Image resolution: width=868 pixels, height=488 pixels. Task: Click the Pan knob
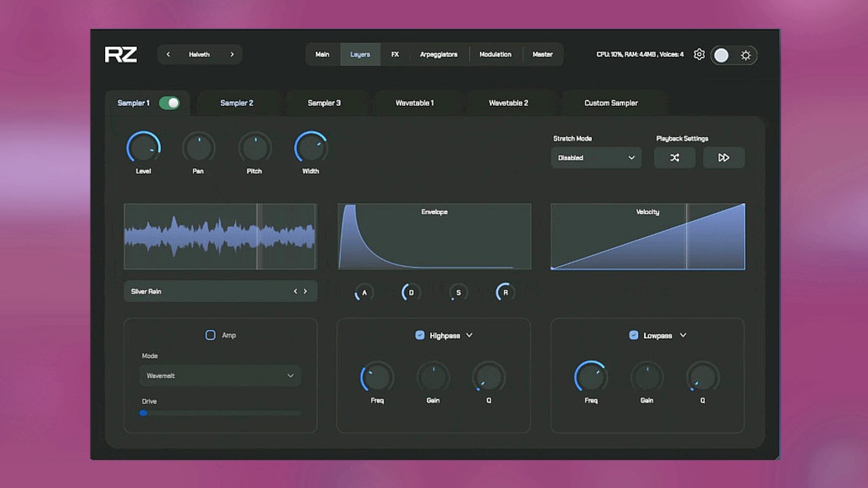coord(199,148)
